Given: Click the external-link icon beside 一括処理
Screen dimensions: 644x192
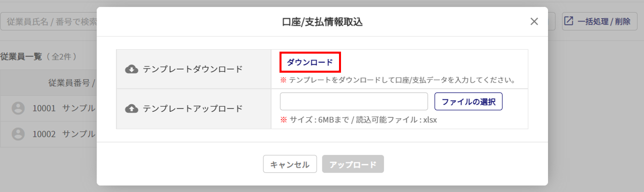Looking at the screenshot, I should tap(569, 22).
